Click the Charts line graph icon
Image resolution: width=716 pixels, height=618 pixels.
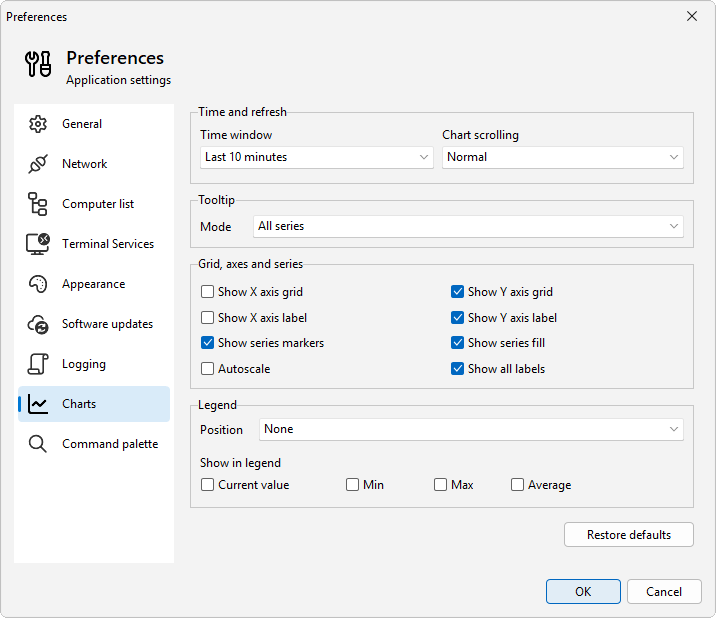click(x=37, y=404)
